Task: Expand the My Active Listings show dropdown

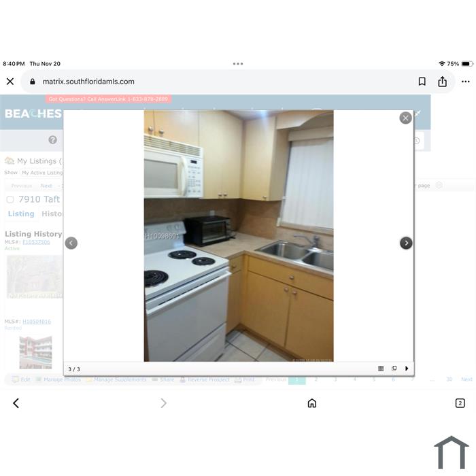Action: click(41, 173)
